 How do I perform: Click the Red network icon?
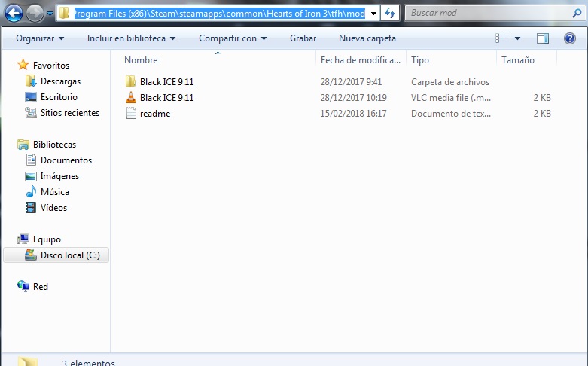[23, 286]
